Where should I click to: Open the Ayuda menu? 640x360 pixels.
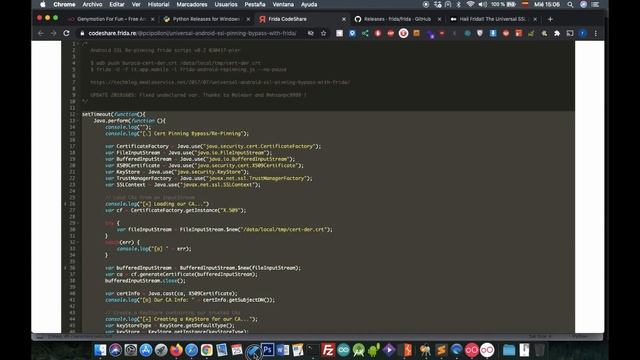(309, 4)
